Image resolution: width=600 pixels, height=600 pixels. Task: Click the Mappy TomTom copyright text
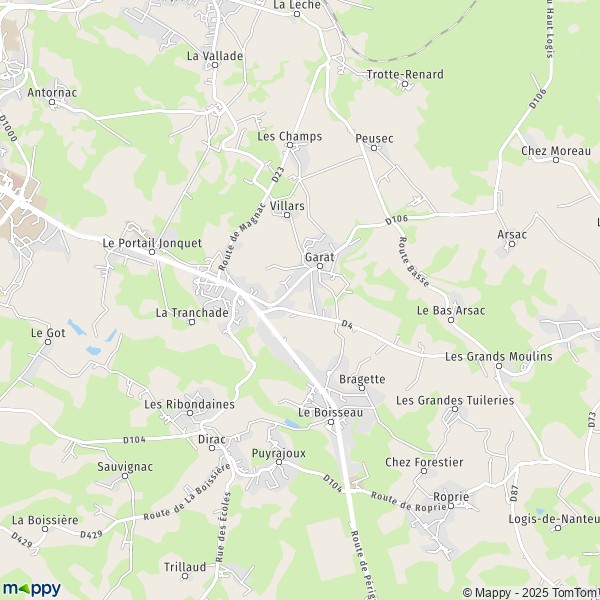[x=531, y=592]
